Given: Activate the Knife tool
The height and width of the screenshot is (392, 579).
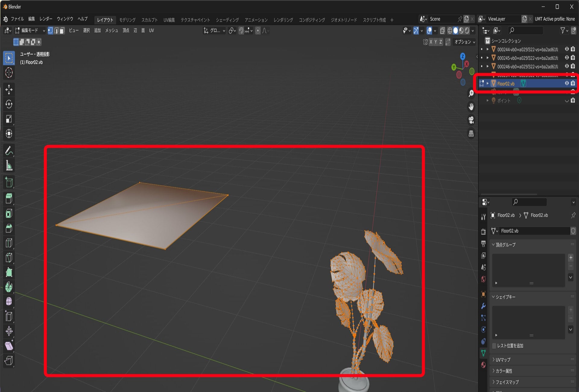Looking at the screenshot, I should coord(9,258).
